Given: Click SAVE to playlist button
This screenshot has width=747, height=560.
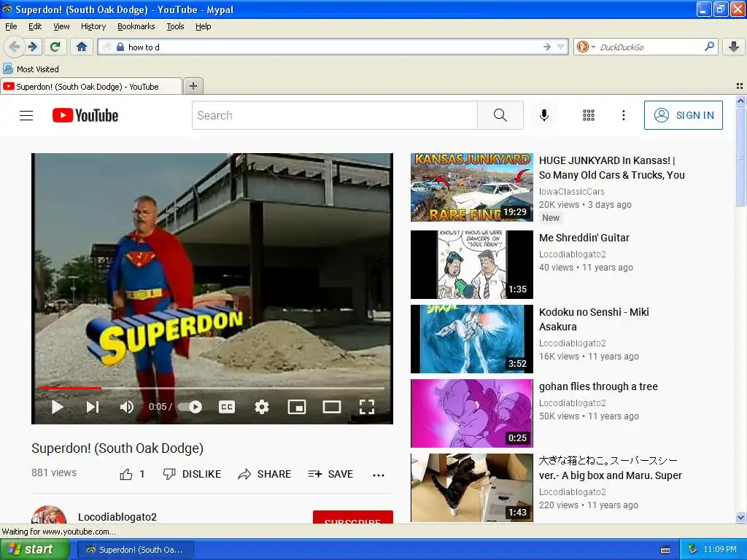Looking at the screenshot, I should [x=330, y=474].
